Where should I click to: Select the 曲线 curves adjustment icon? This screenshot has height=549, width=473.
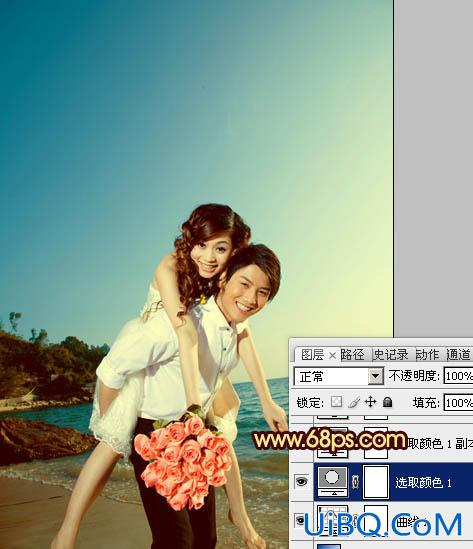point(332,521)
